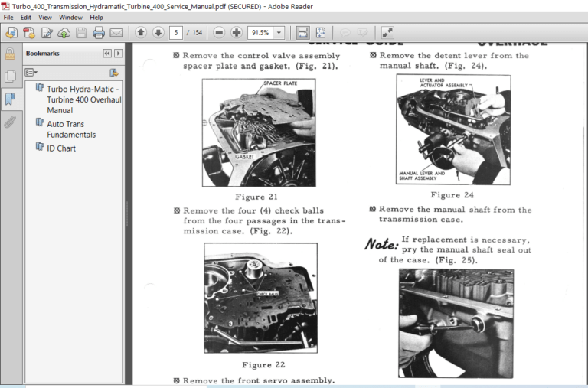Click the upload to cloud icon
The width and height of the screenshot is (588, 388).
click(x=64, y=33)
